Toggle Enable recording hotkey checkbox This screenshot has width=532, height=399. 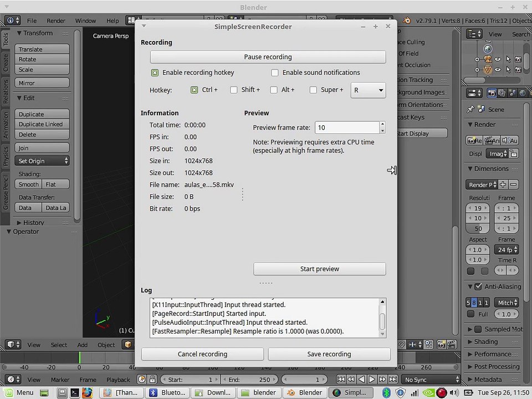[155, 73]
